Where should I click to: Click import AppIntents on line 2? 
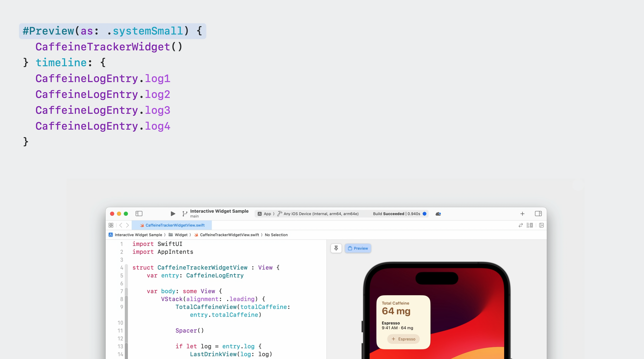click(x=163, y=252)
